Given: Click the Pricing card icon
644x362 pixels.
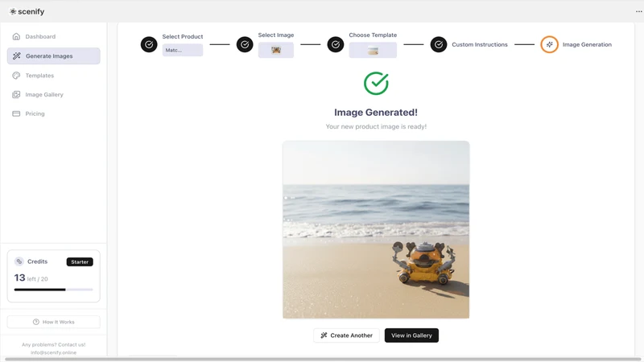Looking at the screenshot, I should 16,113.
